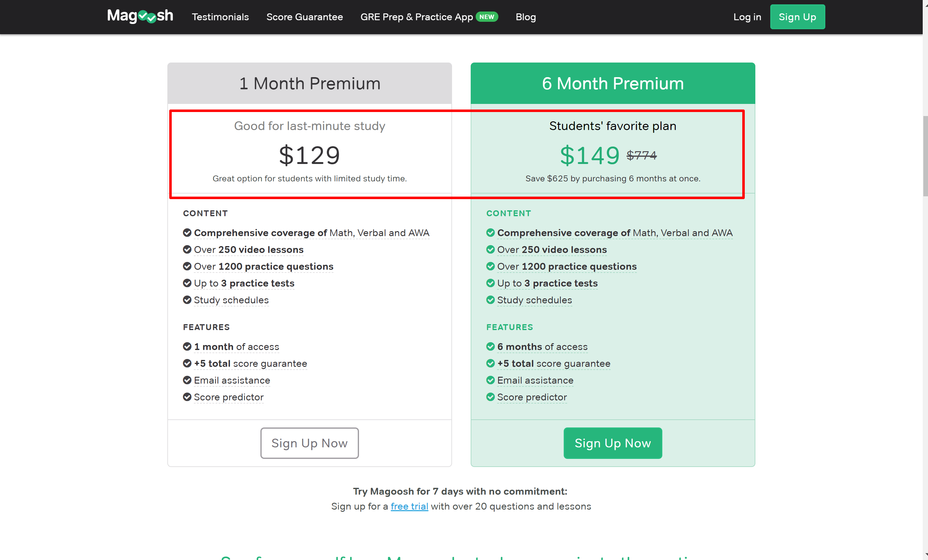Viewport: 928px width, 560px height.
Task: Expand Up to 3 practice tests details
Action: [x=244, y=283]
